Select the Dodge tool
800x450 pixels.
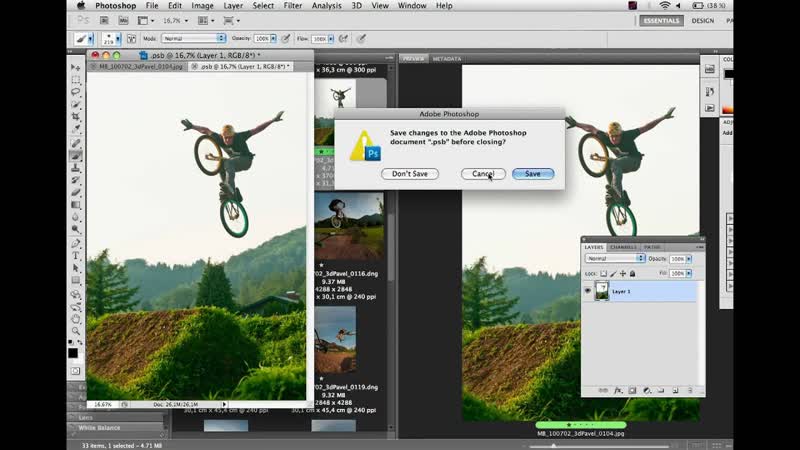click(x=76, y=230)
